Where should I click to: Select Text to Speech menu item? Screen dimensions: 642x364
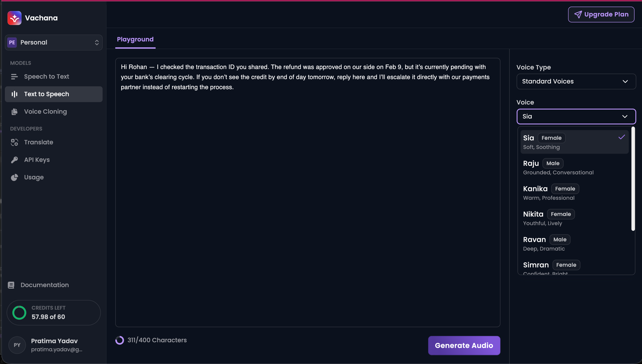tap(54, 94)
